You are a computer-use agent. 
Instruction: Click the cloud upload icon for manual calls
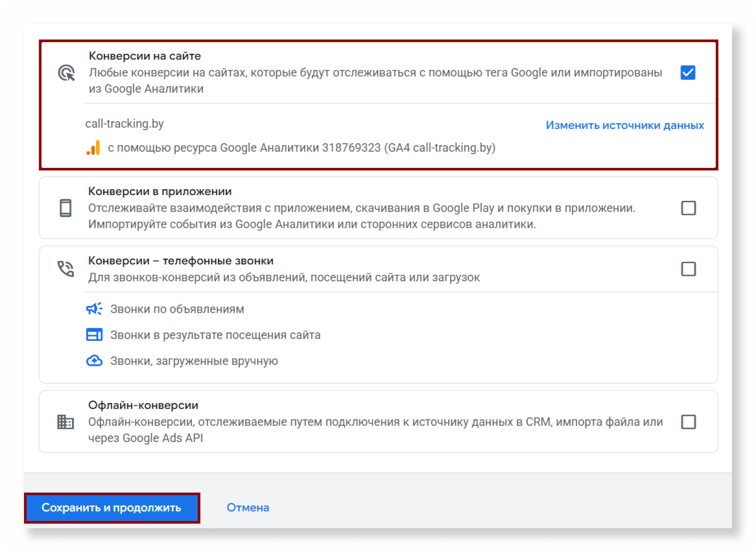click(94, 360)
